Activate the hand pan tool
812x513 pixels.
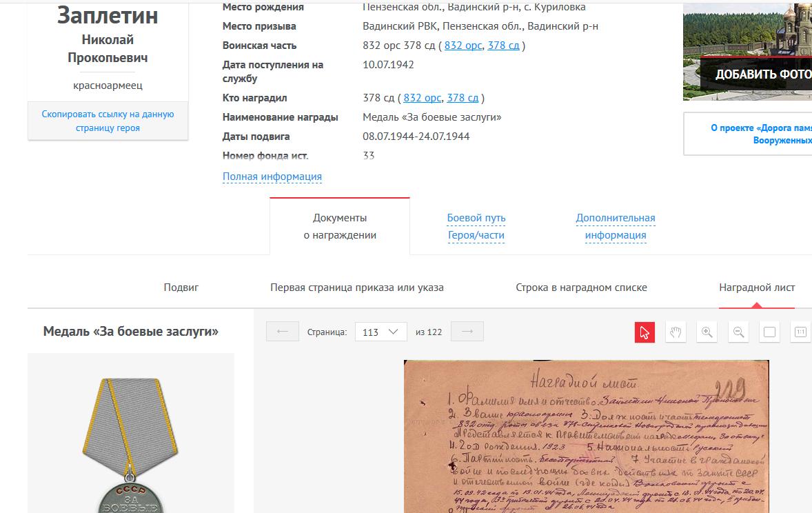pos(676,332)
